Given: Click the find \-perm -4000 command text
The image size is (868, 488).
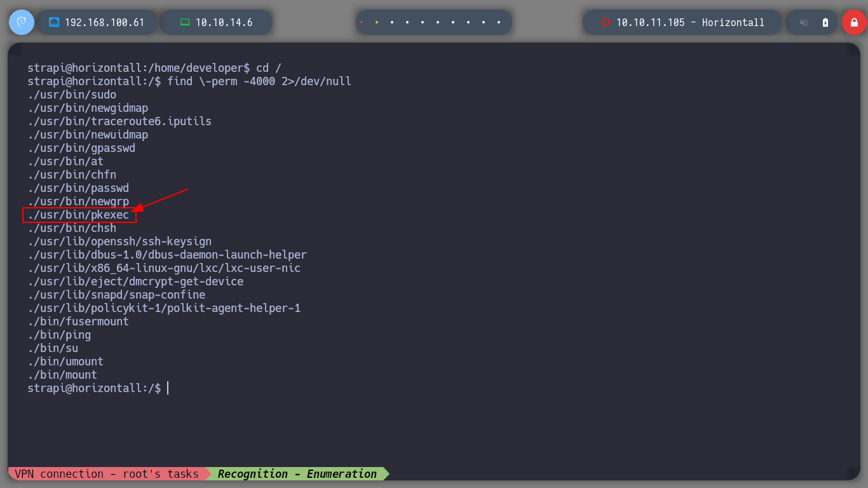Looking at the screenshot, I should [x=259, y=81].
